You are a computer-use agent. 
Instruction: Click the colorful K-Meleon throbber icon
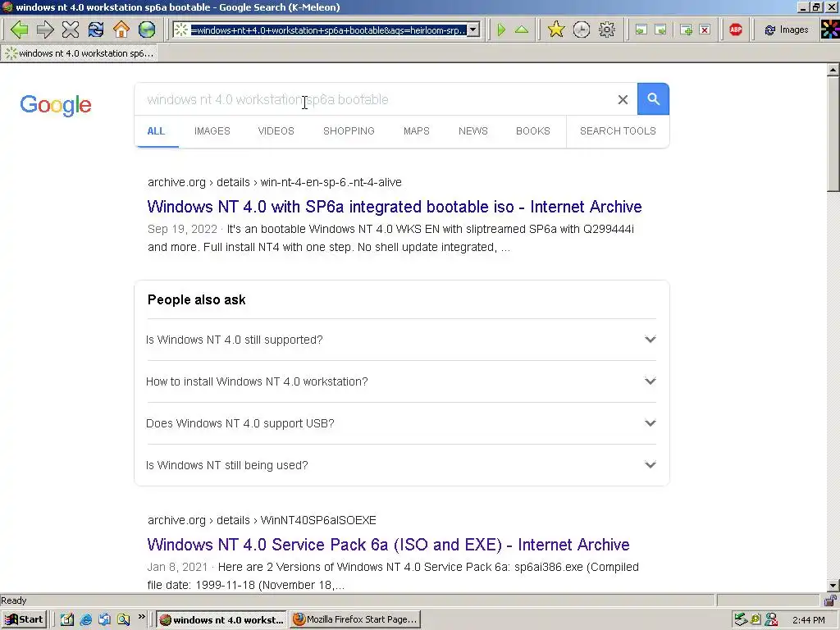click(830, 30)
